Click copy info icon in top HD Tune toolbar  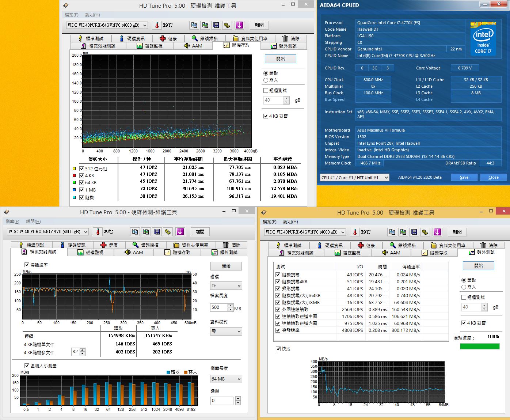click(194, 25)
